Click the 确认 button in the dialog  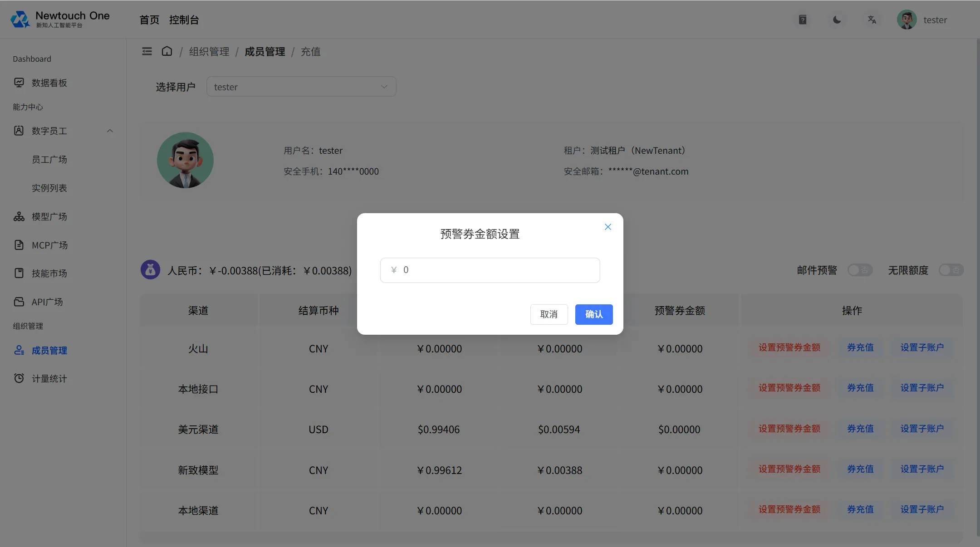(x=594, y=314)
